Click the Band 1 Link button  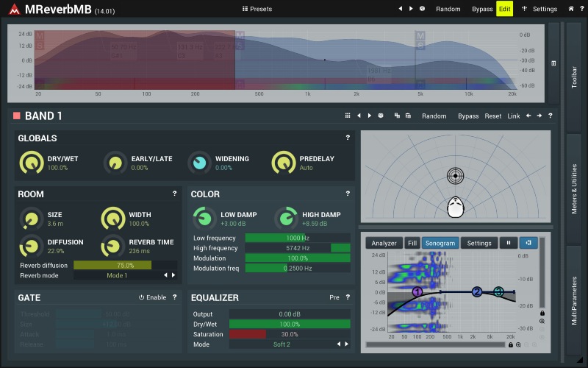click(513, 116)
